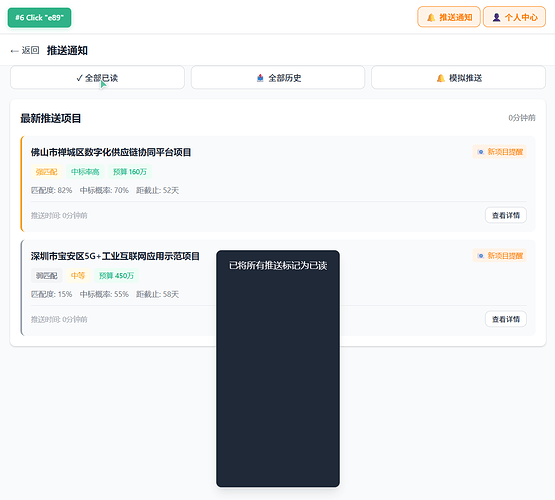Click the 中等 tag on second project
555x500 pixels.
point(78,275)
